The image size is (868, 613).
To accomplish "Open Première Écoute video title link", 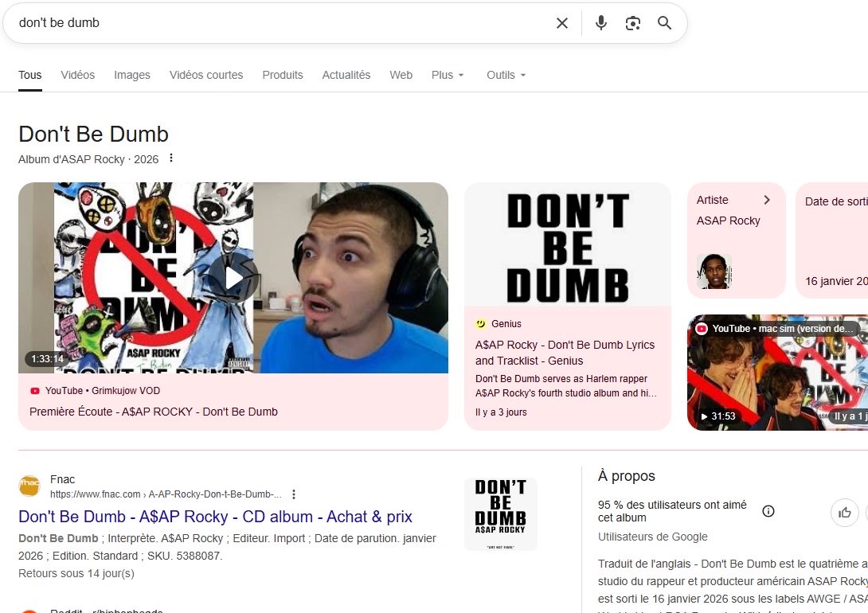I will (154, 412).
